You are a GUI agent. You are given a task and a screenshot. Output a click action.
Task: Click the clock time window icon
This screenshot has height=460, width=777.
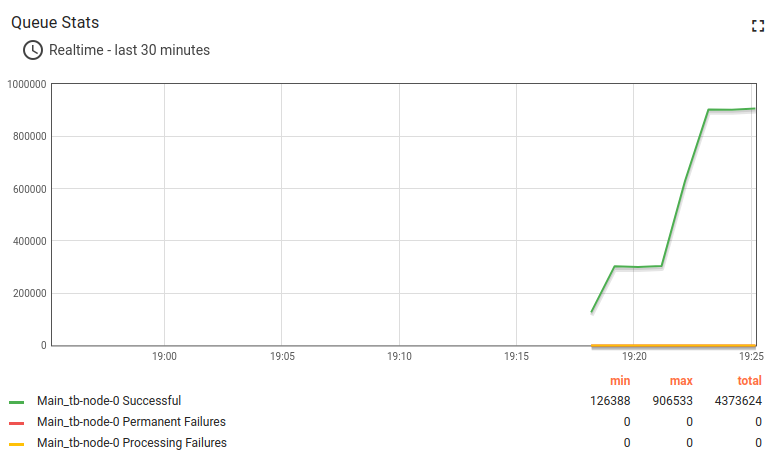pyautogui.click(x=33, y=50)
